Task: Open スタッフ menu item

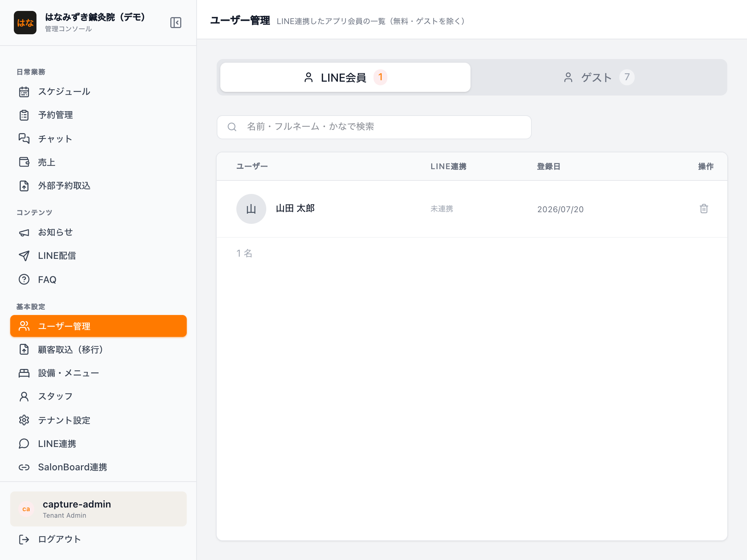Action: click(x=98, y=396)
